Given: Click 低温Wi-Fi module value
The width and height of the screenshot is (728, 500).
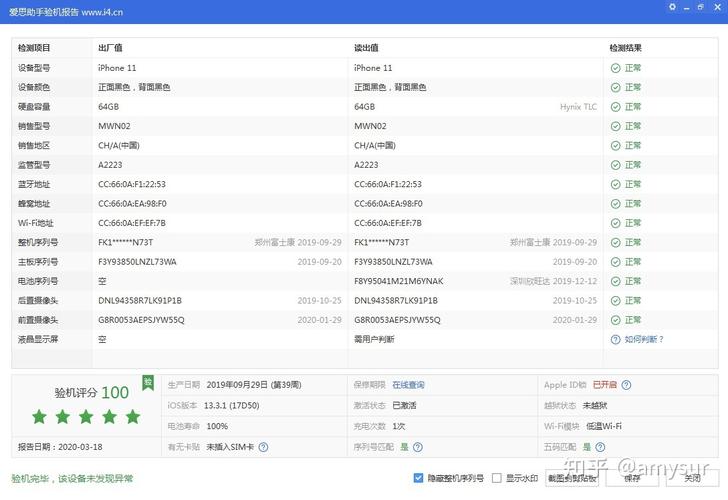Looking at the screenshot, I should (604, 426).
